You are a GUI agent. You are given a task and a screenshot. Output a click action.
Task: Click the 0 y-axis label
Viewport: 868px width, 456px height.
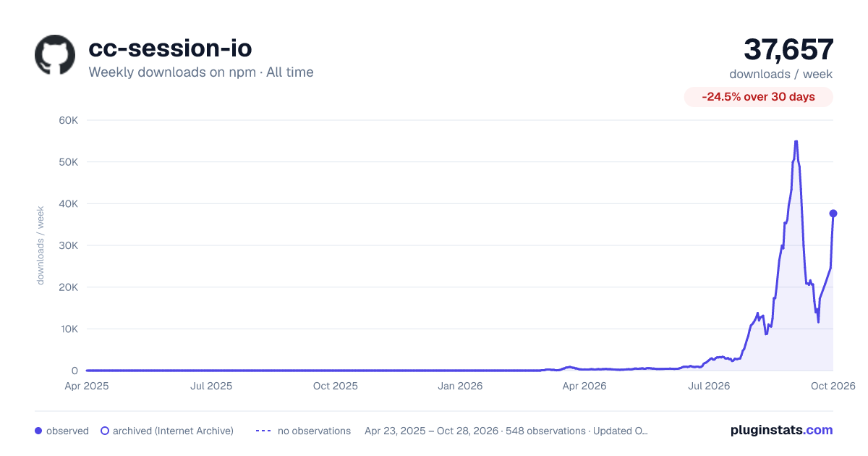75,371
